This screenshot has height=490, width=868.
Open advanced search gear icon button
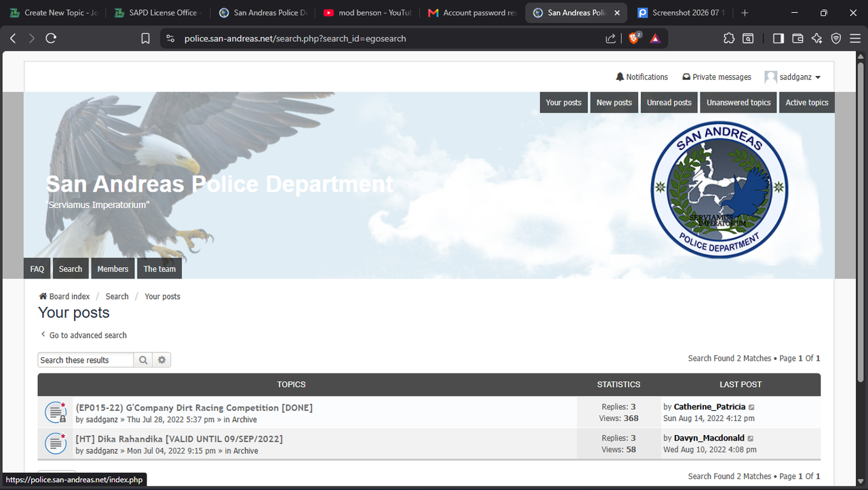[x=161, y=360]
